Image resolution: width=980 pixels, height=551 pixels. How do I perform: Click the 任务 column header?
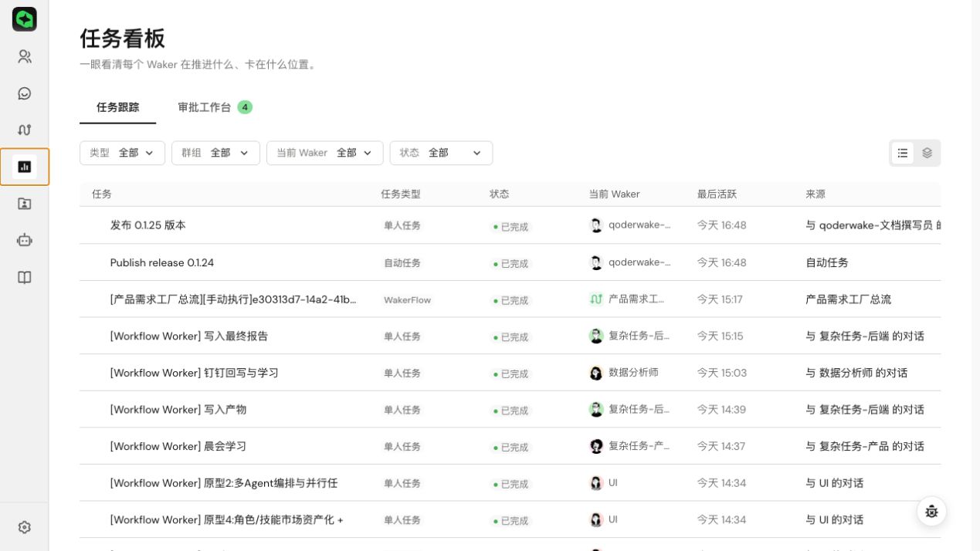[x=102, y=194]
